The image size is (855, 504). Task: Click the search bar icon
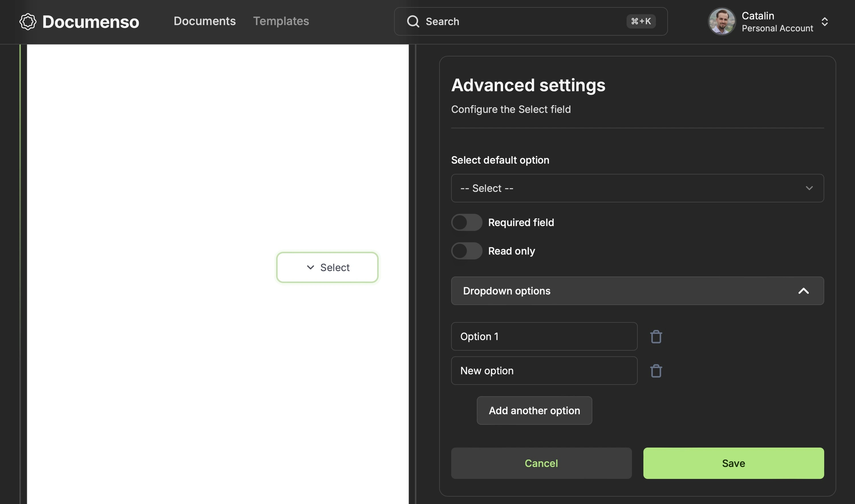coord(413,21)
